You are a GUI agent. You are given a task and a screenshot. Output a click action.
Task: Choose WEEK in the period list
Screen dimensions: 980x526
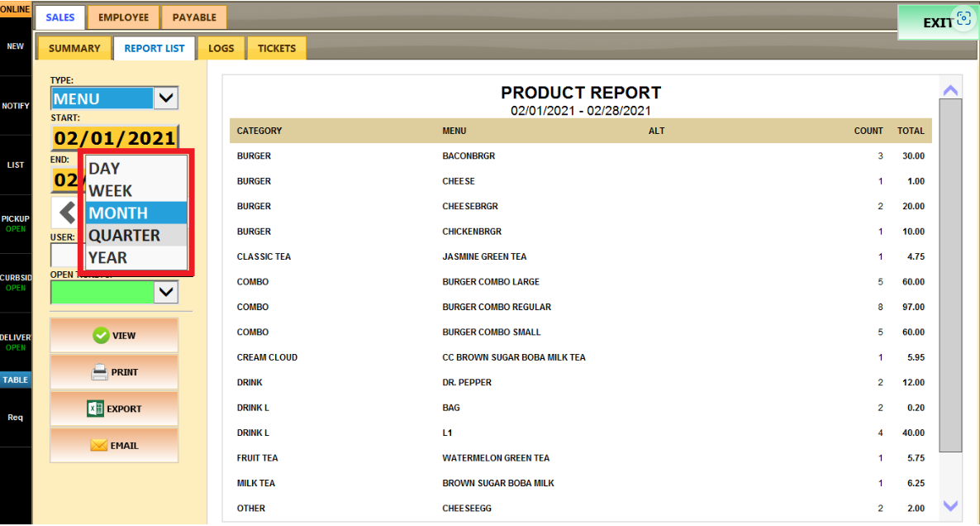[111, 191]
